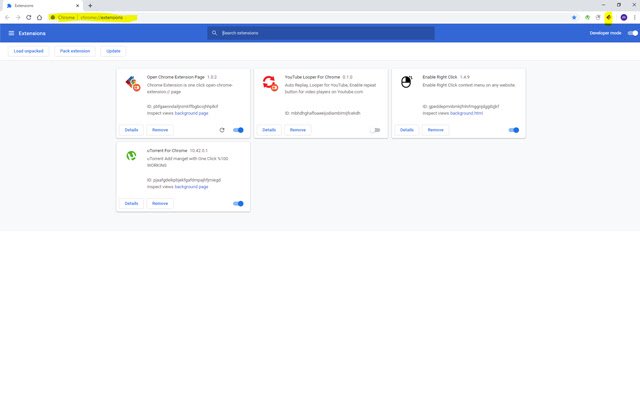The height and width of the screenshot is (400, 640).
Task: Open Details for Enable Right Click
Action: pos(407,130)
